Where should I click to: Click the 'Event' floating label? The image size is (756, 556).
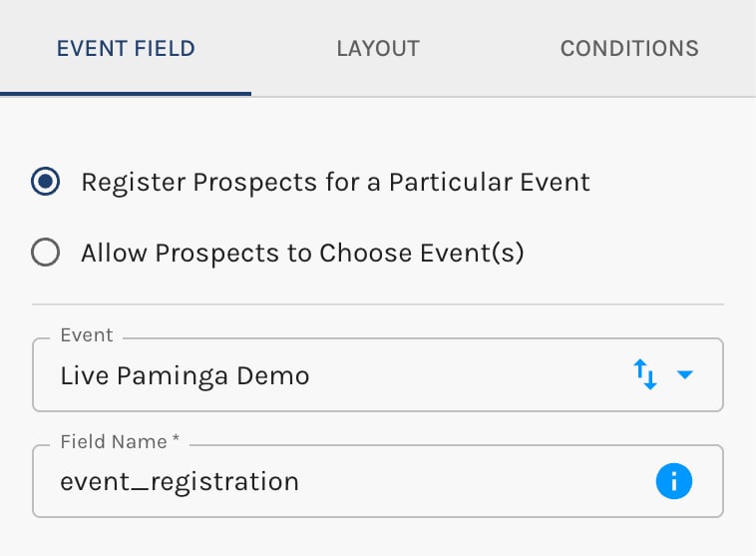(x=87, y=335)
